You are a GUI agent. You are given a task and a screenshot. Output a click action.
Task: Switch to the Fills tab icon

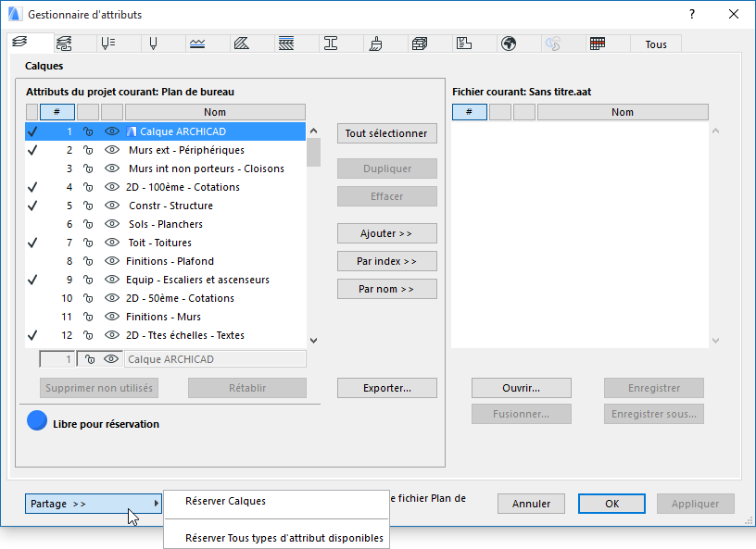(x=242, y=44)
